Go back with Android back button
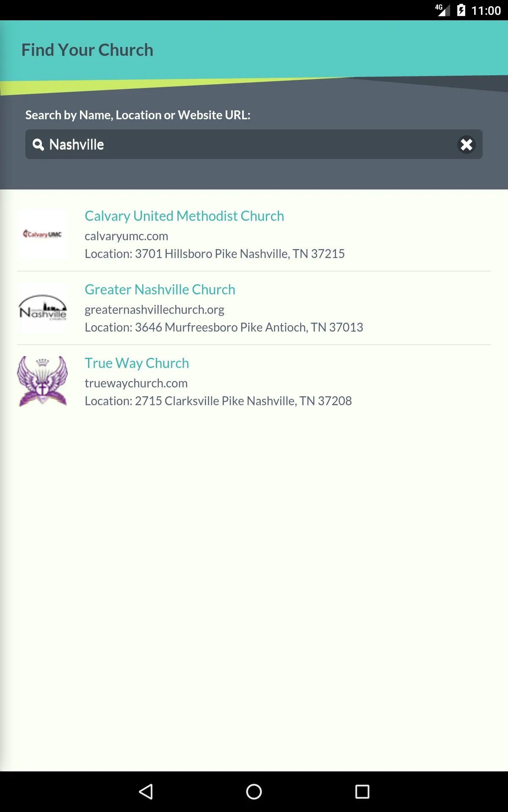This screenshot has height=812, width=508. pyautogui.click(x=146, y=792)
